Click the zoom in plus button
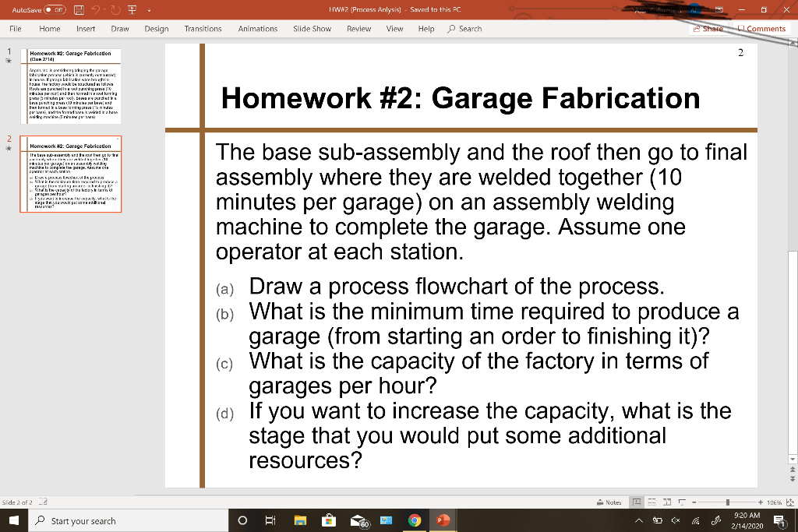Viewport: 798px width, 532px height. pos(761,502)
